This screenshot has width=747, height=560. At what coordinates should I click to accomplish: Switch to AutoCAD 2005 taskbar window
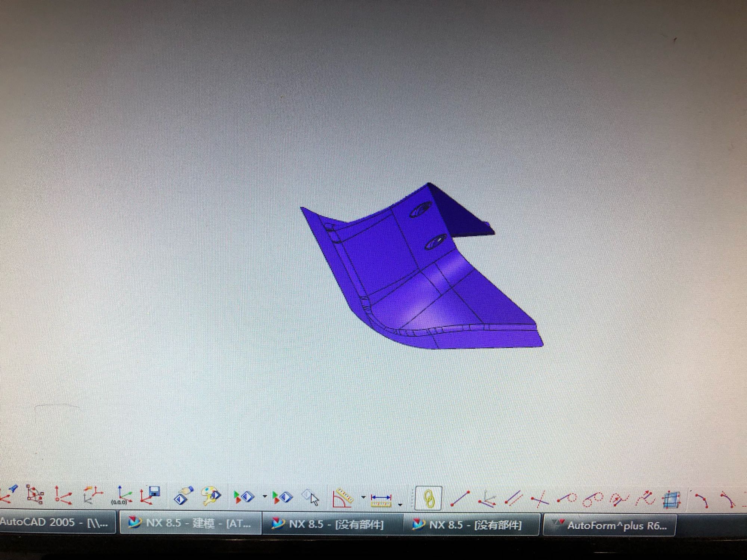tap(56, 523)
